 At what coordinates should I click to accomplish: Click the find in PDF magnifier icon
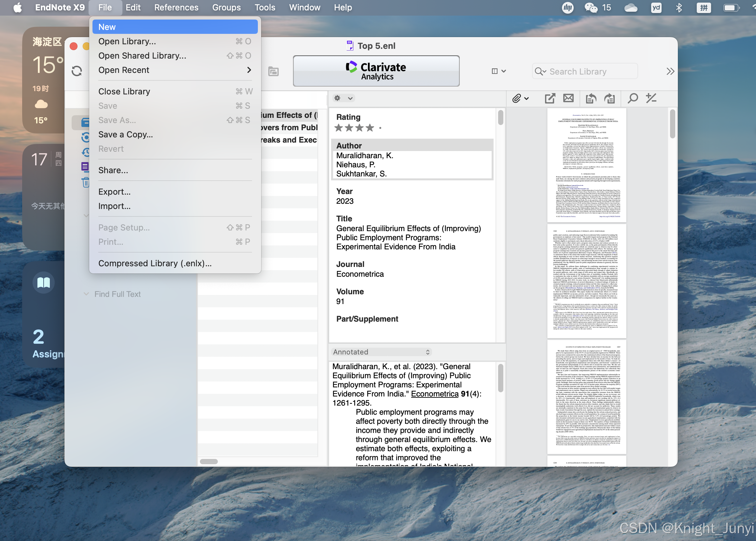tap(632, 98)
